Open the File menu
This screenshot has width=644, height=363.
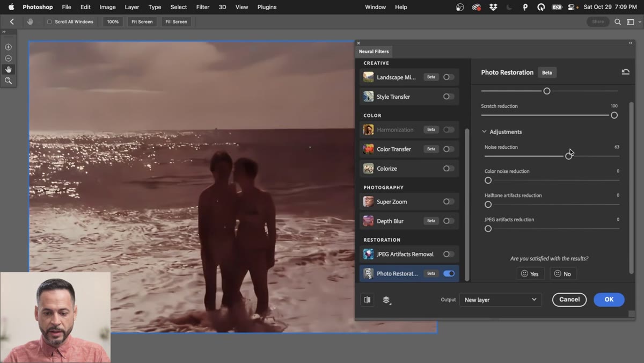pyautogui.click(x=67, y=7)
